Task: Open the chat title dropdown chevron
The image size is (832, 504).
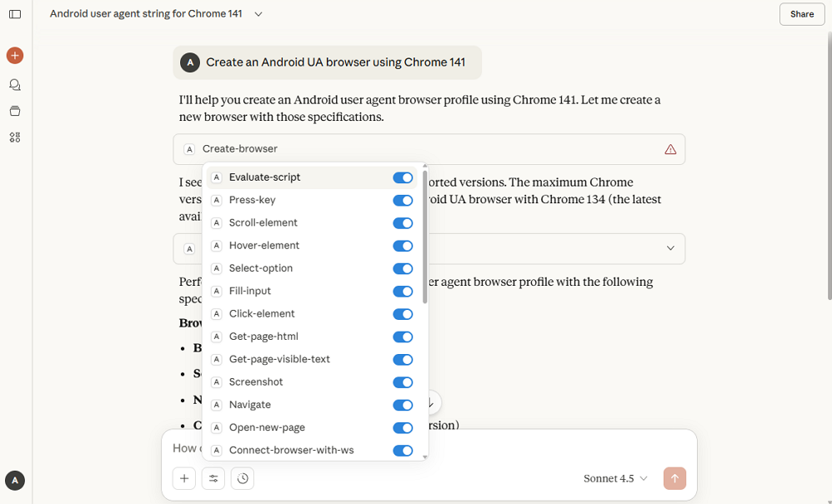Action: 258,14
